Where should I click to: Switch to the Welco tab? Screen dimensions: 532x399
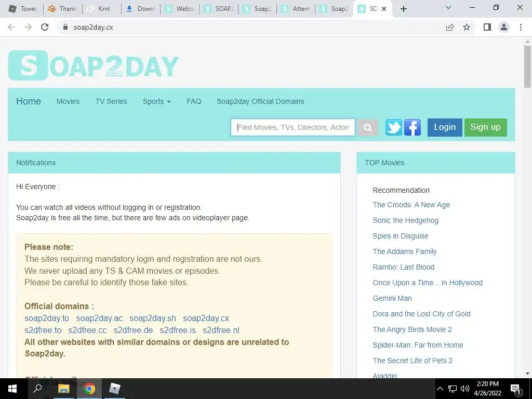tap(179, 9)
